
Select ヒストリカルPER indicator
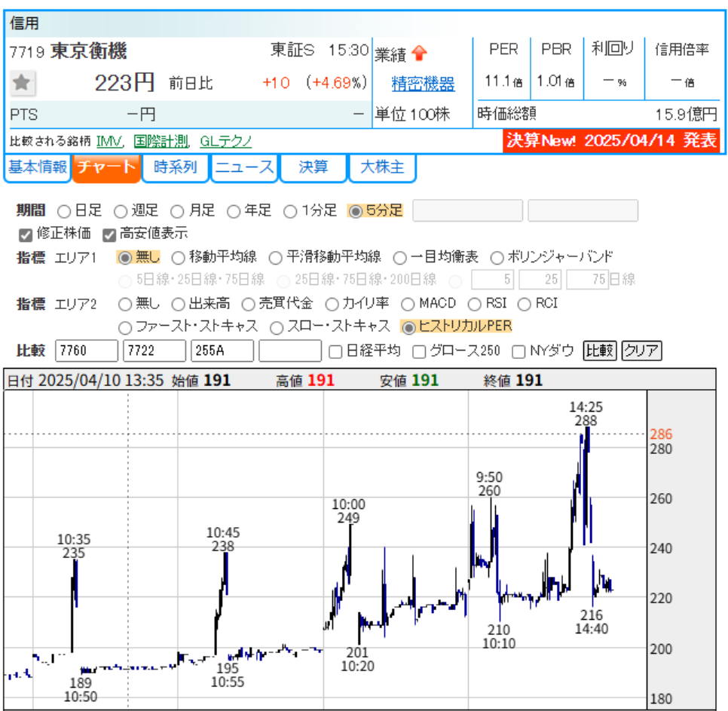point(408,328)
